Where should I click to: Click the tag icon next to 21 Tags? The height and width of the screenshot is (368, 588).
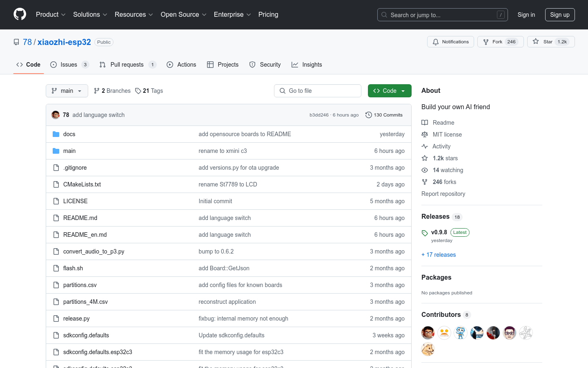138,91
